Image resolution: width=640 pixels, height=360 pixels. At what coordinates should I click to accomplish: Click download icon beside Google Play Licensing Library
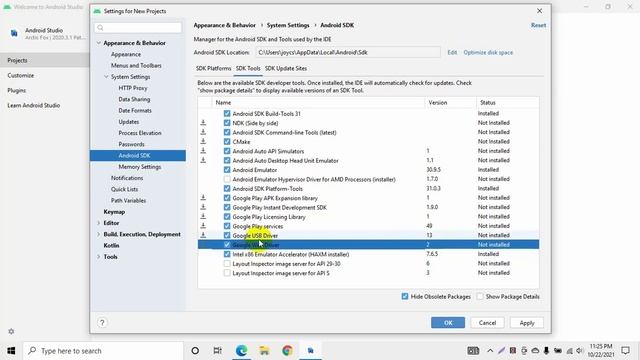pyautogui.click(x=203, y=217)
